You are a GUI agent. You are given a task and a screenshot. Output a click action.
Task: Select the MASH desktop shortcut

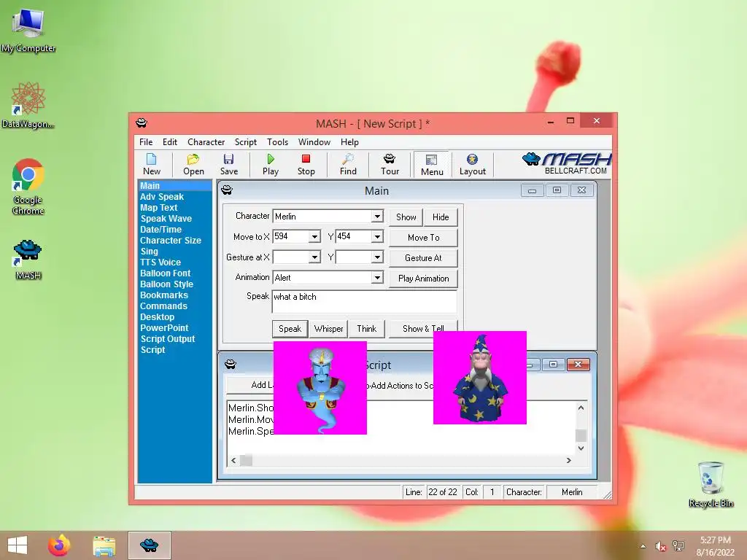tap(28, 260)
